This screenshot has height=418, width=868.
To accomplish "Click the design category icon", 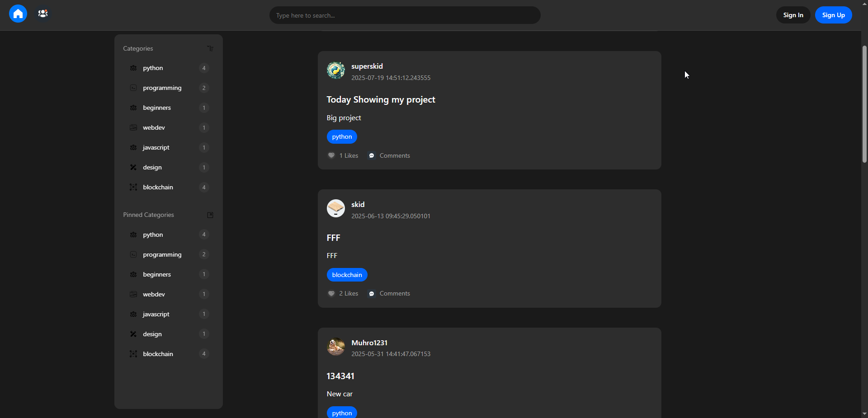I will coord(133,167).
